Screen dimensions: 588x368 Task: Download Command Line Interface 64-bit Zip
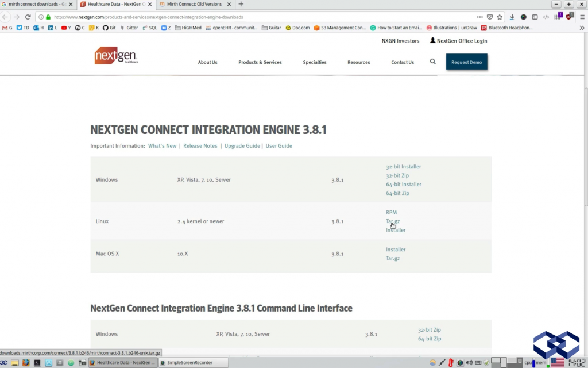(x=430, y=339)
